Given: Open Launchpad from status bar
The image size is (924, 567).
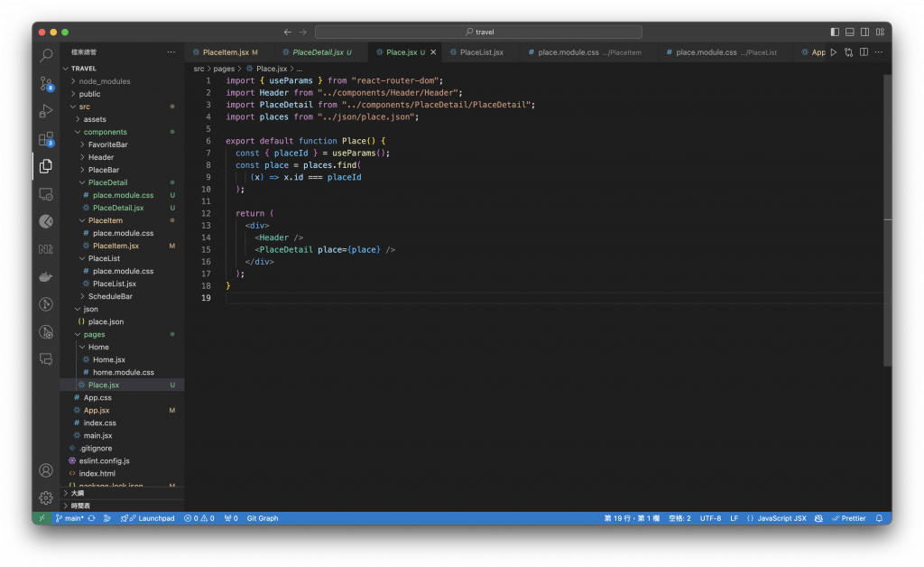Looking at the screenshot, I should tap(148, 518).
